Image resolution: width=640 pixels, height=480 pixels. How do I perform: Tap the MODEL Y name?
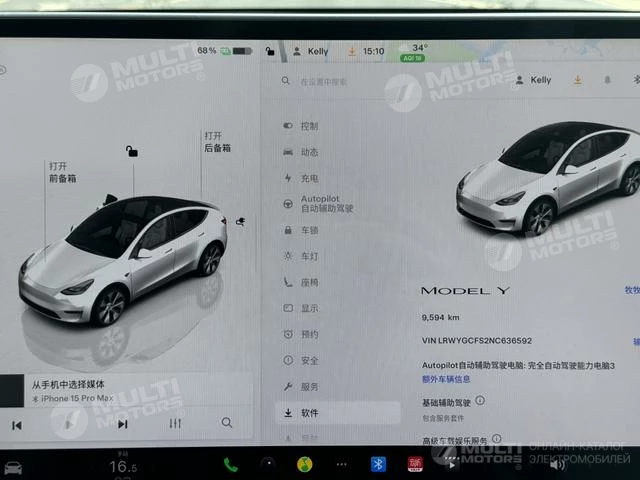click(x=465, y=291)
